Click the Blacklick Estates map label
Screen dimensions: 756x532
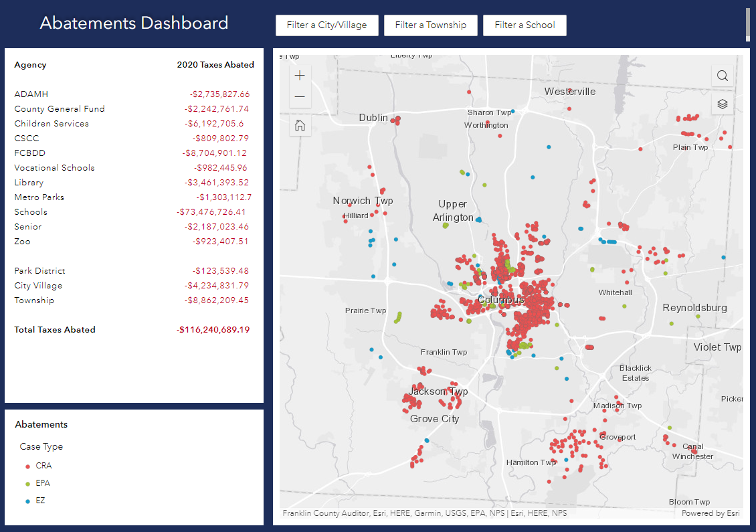tap(636, 373)
